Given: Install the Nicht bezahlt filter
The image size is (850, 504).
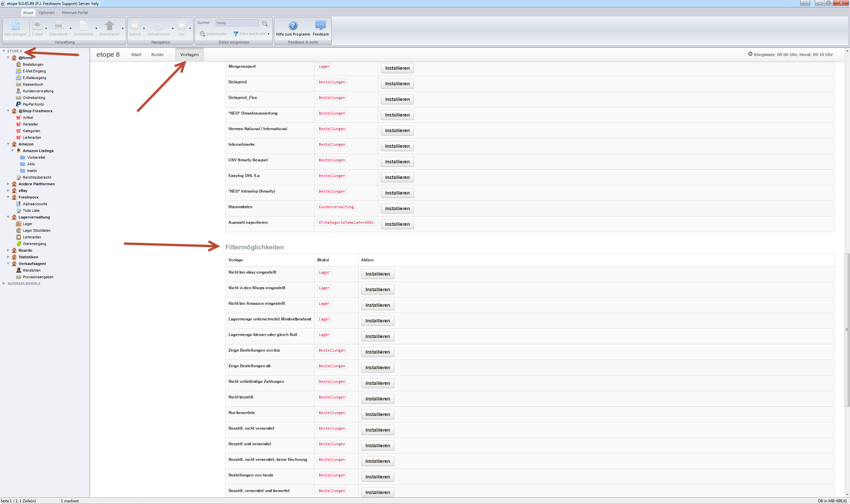Looking at the screenshot, I should click(377, 399).
